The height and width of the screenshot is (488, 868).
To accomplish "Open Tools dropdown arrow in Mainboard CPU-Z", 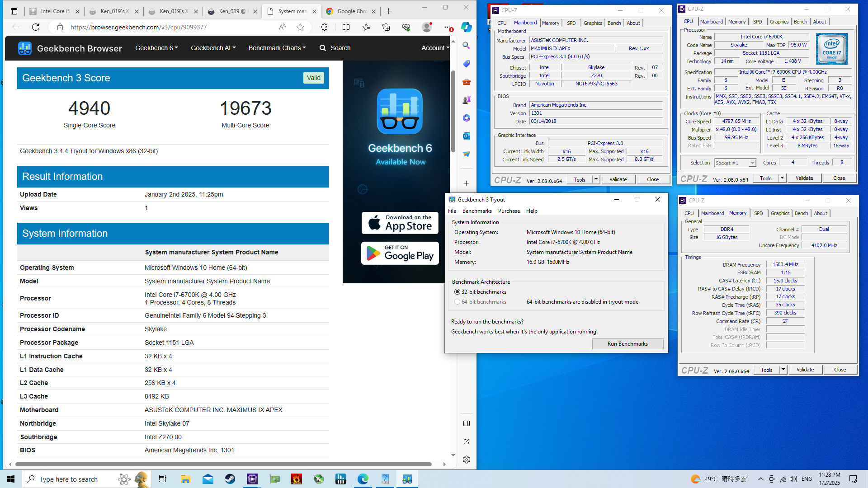I will click(596, 179).
